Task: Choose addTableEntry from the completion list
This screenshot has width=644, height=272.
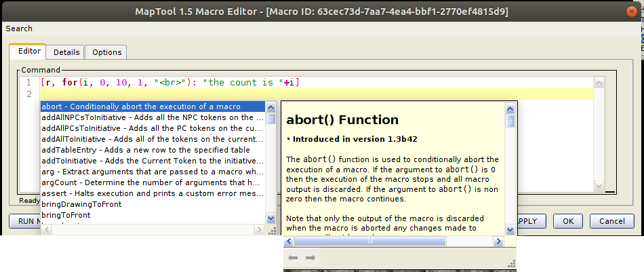Action: [x=153, y=150]
